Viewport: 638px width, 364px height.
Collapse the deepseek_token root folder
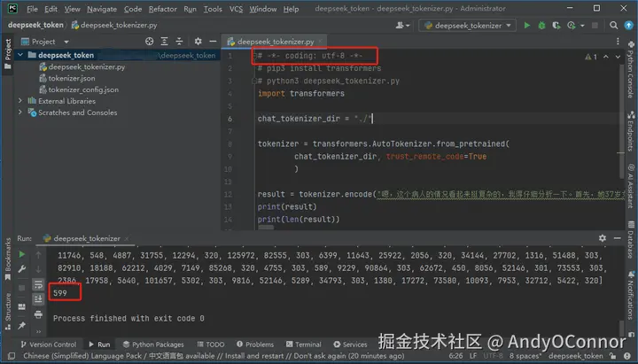coord(19,55)
